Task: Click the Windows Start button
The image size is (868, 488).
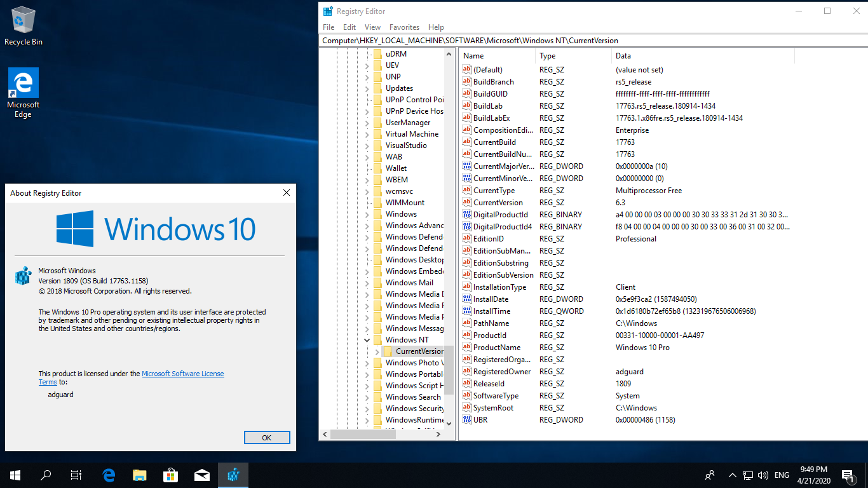Action: point(15,475)
